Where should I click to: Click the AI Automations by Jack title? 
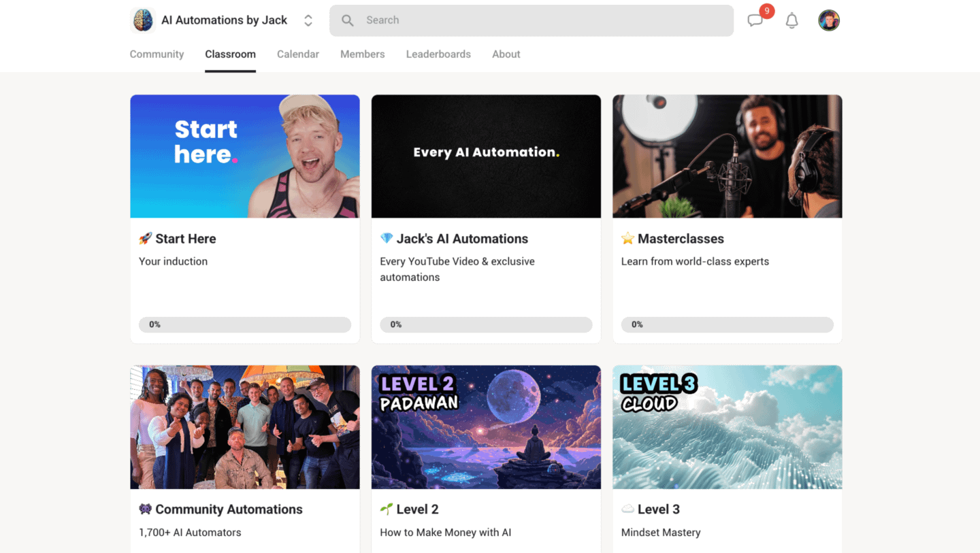[225, 20]
